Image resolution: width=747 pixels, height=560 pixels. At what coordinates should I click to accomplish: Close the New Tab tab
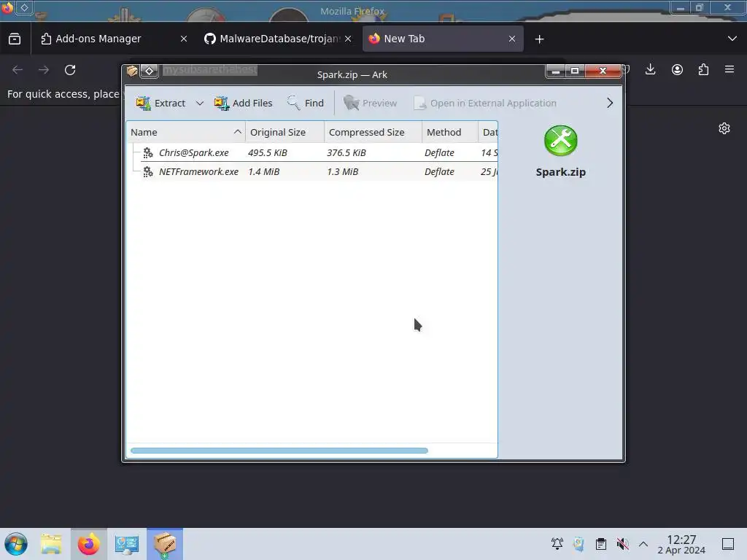(x=512, y=39)
